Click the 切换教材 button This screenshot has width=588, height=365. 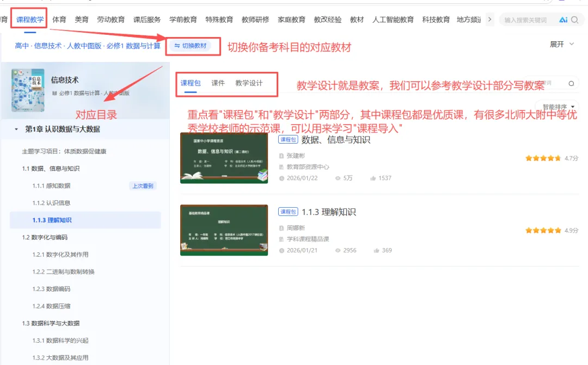coord(190,46)
